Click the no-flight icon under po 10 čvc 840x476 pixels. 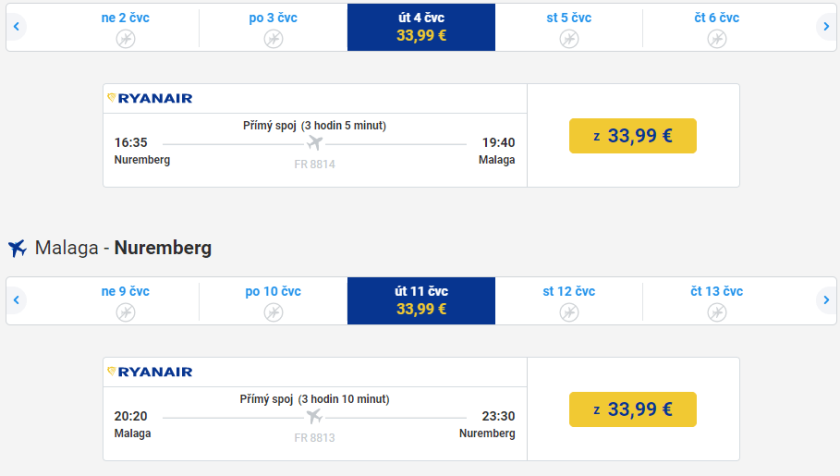(x=273, y=312)
